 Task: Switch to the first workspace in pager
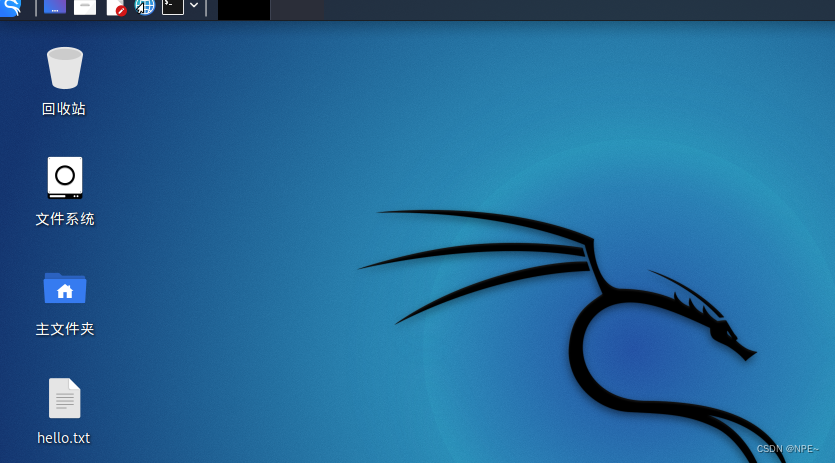(x=244, y=10)
